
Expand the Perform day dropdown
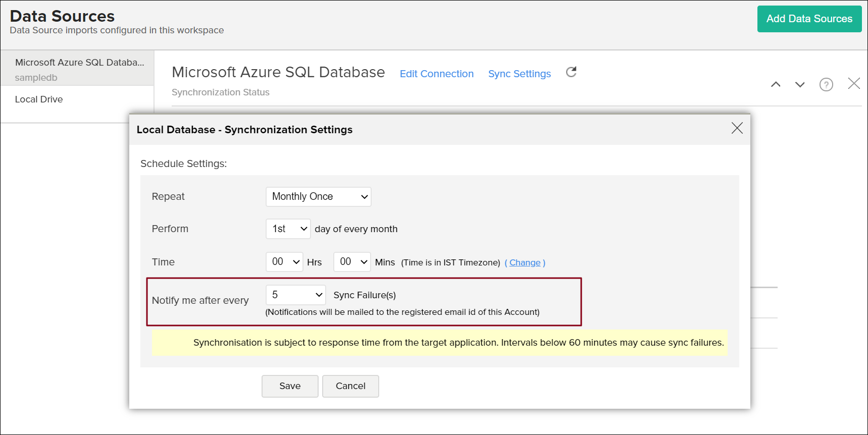(288, 229)
